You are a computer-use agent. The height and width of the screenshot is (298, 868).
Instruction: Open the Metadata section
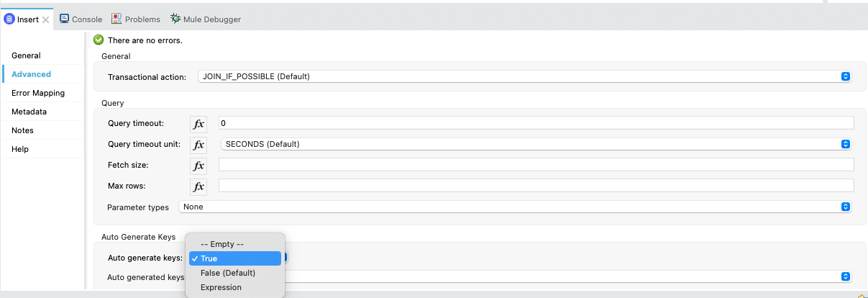pyautogui.click(x=29, y=112)
